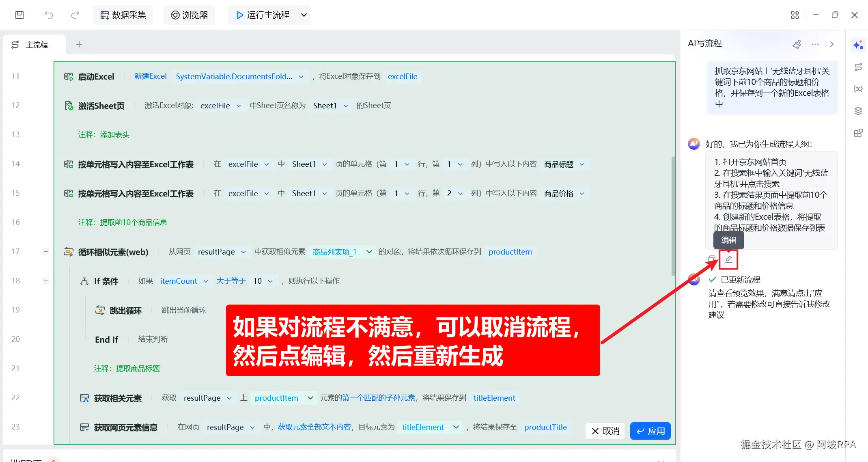Click the undo arrow icon
The height and width of the screenshot is (462, 868).
(x=49, y=15)
